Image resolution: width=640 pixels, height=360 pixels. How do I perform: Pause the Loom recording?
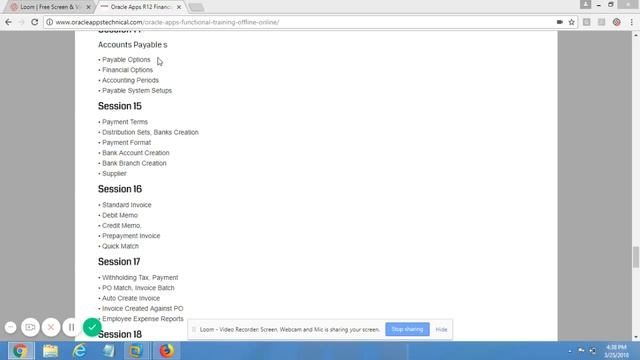[71, 327]
